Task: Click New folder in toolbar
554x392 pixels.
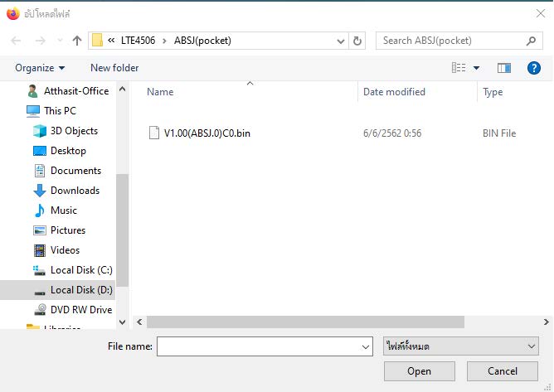Action: coord(114,68)
